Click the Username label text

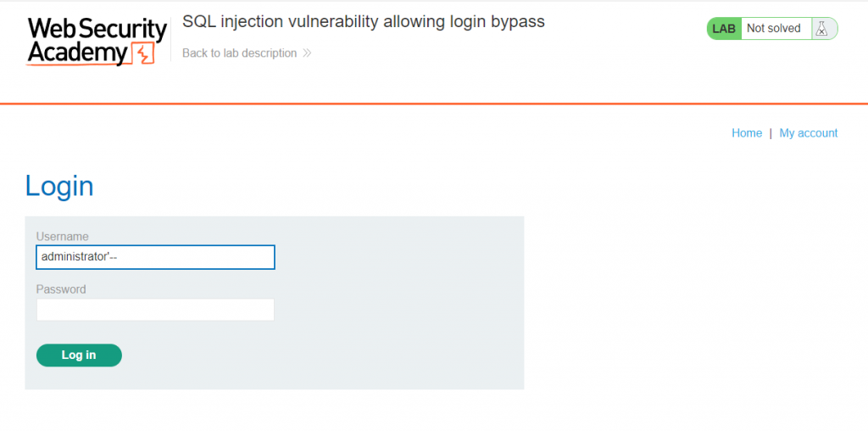click(62, 237)
